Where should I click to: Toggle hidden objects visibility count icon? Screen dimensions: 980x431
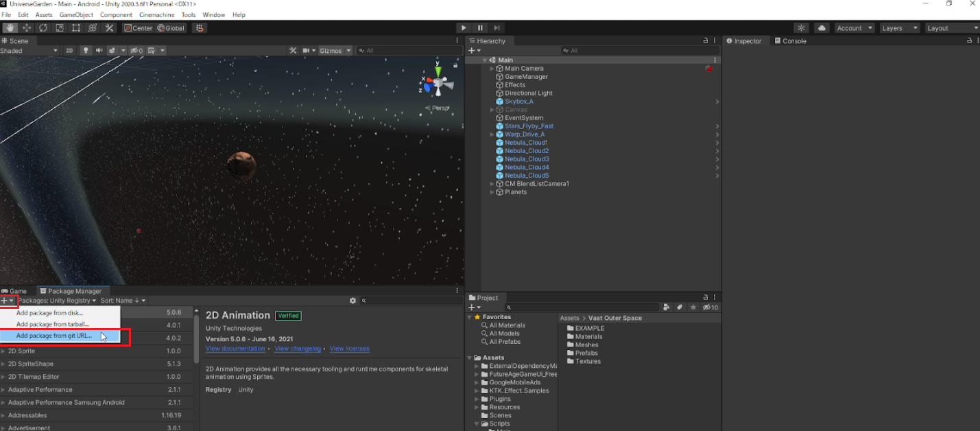(x=136, y=51)
